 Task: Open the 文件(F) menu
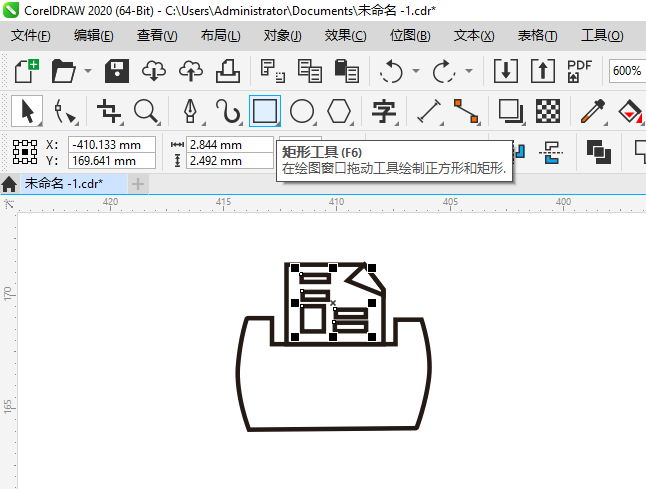31,36
